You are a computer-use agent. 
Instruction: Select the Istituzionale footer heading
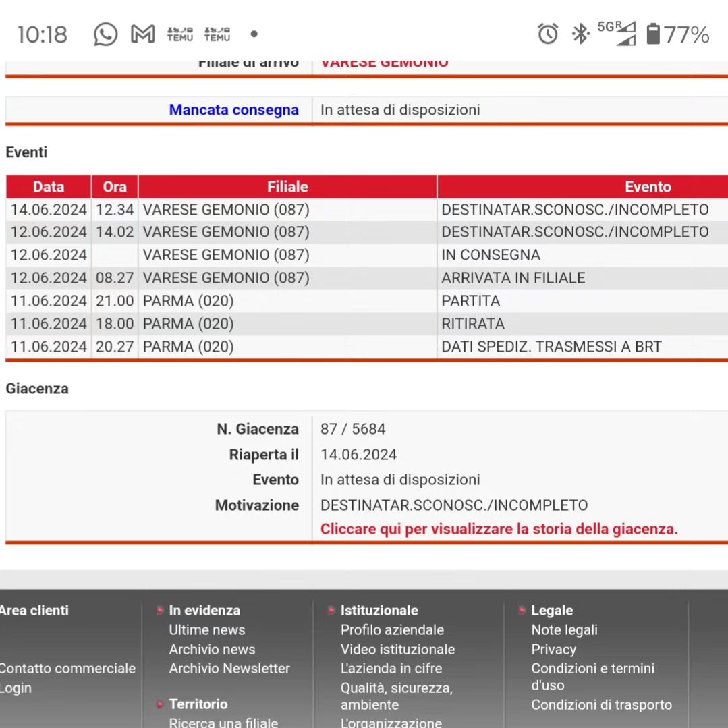(x=379, y=610)
